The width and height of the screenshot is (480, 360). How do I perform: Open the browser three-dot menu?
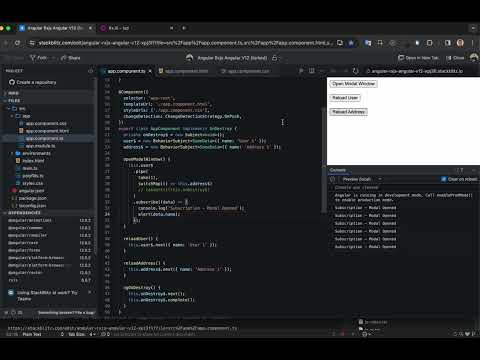pyautogui.click(x=472, y=43)
